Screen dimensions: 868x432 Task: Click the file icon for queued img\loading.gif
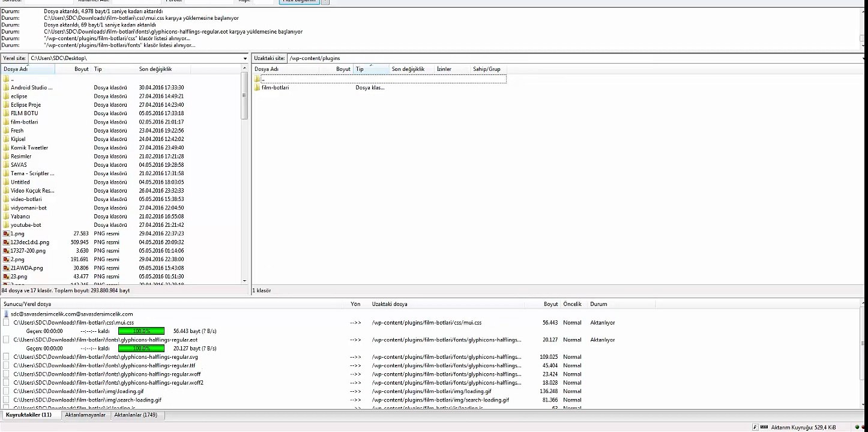[x=6, y=391]
